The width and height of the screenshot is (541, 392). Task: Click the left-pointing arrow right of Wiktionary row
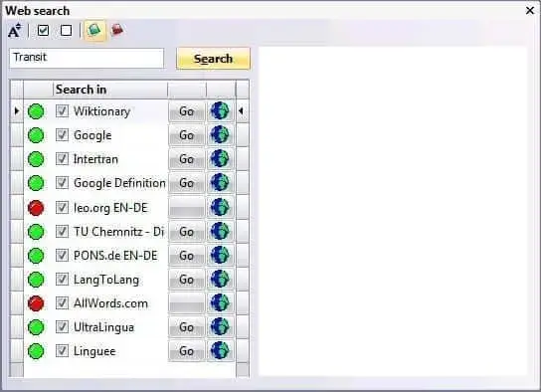[x=242, y=111]
